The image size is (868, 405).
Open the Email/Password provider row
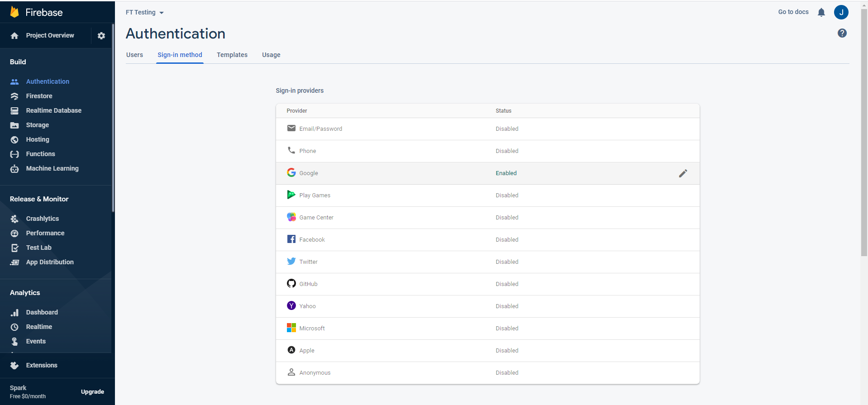pyautogui.click(x=487, y=129)
